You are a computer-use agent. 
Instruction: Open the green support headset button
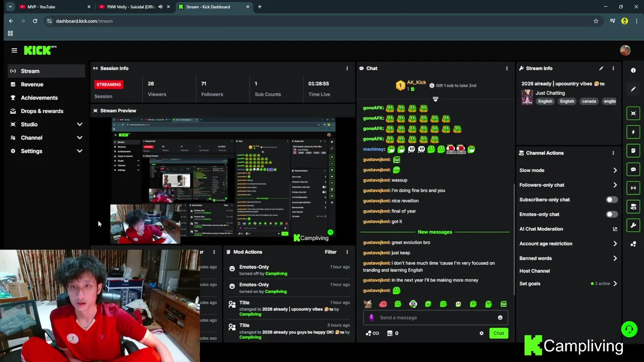[x=629, y=329]
